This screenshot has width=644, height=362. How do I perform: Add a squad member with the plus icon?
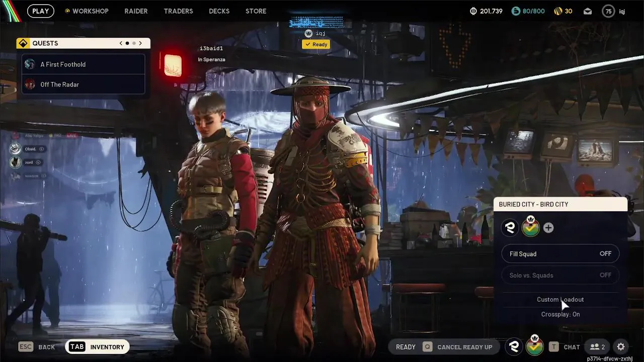[x=548, y=228]
